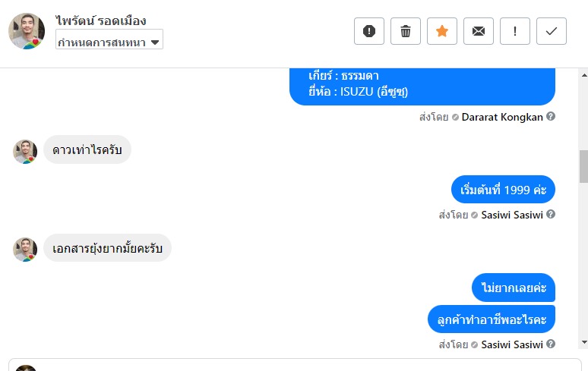Image resolution: width=588 pixels, height=371 pixels.
Task: Click the chat scrollbar thumb
Action: coord(583,166)
